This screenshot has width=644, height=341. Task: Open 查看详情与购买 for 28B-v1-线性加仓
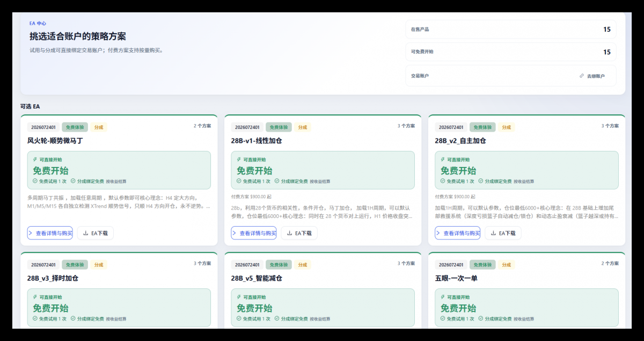click(x=254, y=233)
